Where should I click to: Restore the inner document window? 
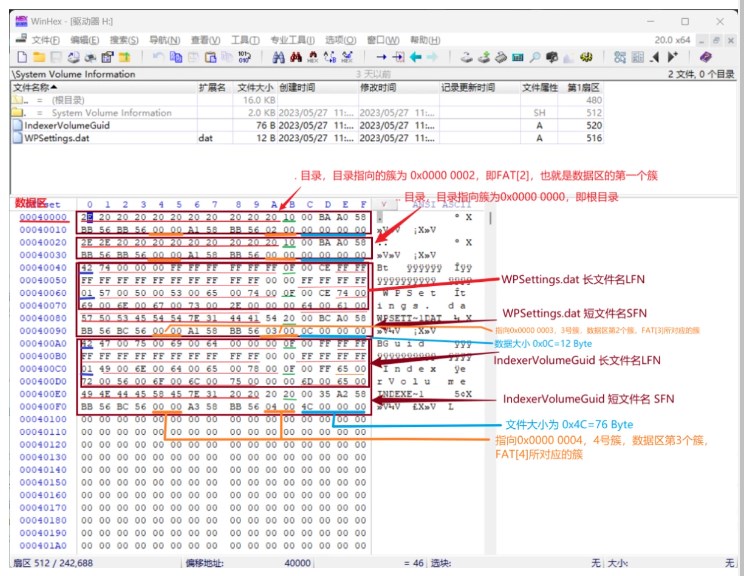716,40
